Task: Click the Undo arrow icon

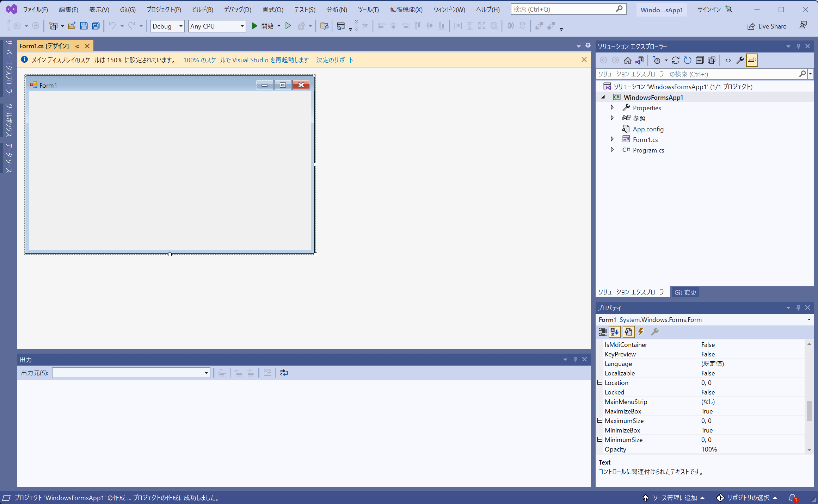Action: pyautogui.click(x=112, y=26)
